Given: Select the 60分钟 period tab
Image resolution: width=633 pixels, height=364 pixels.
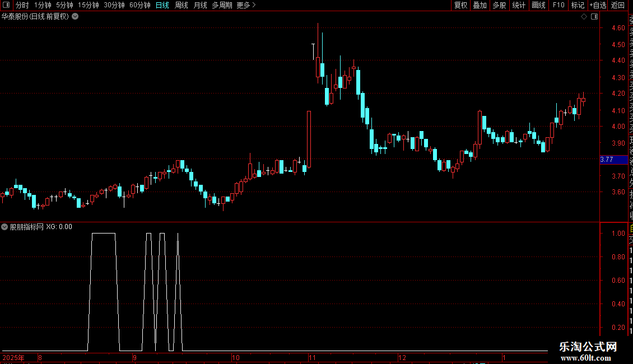Looking at the screenshot, I should (139, 5).
